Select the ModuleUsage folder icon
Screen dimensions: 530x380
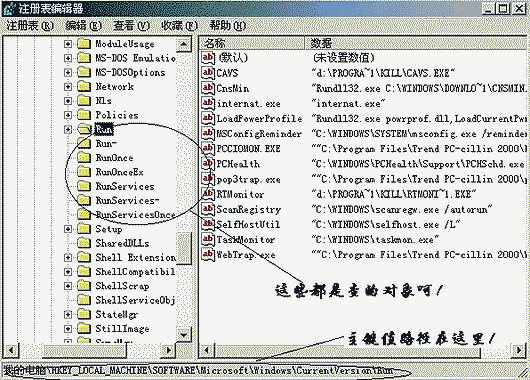click(x=84, y=44)
